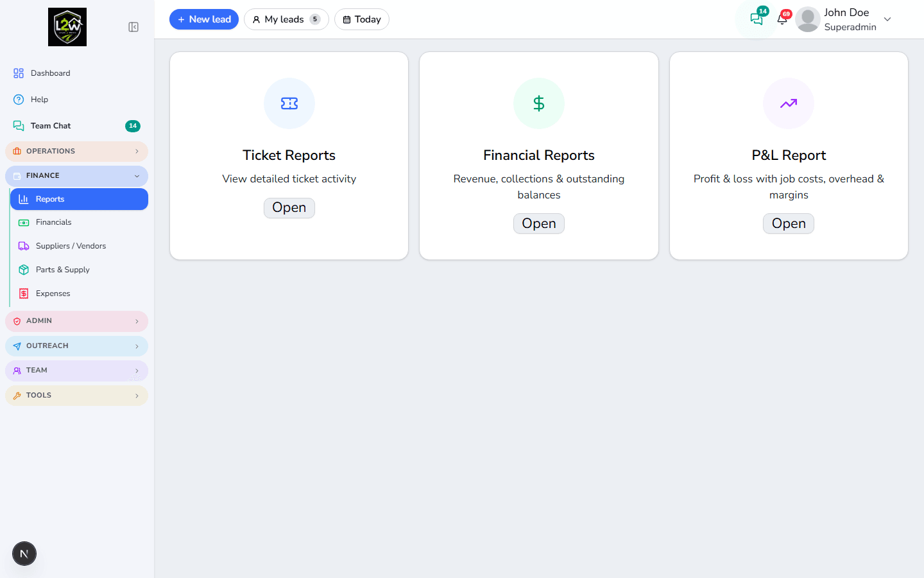Viewport: 924px width, 578px height.
Task: Open the P&L Report
Action: pyautogui.click(x=789, y=223)
